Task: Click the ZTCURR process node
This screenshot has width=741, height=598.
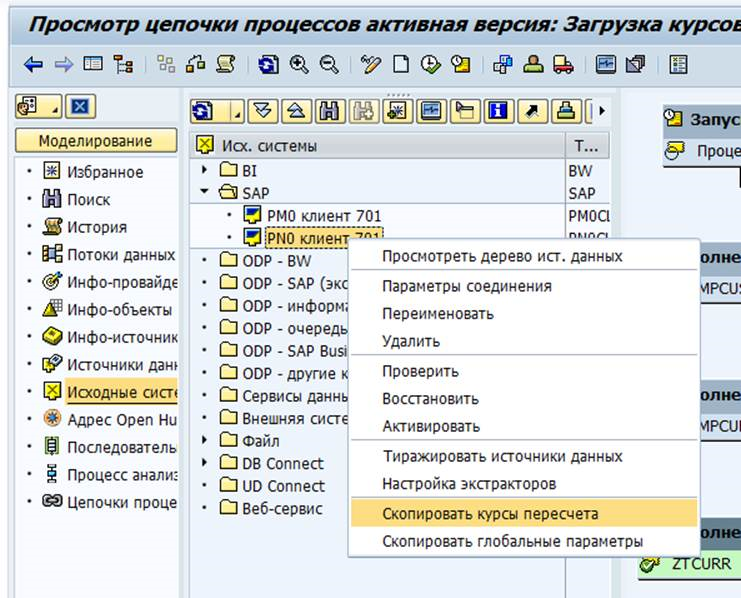Action: click(x=701, y=564)
